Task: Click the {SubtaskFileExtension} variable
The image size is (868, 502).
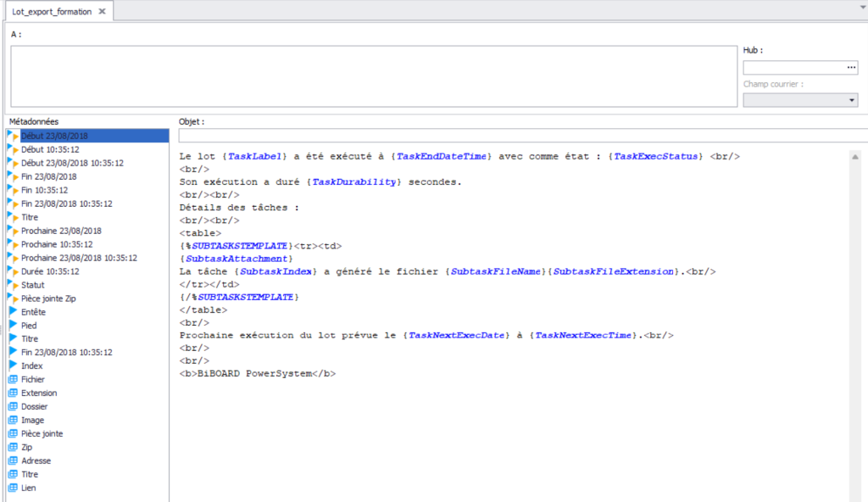Action: [614, 271]
